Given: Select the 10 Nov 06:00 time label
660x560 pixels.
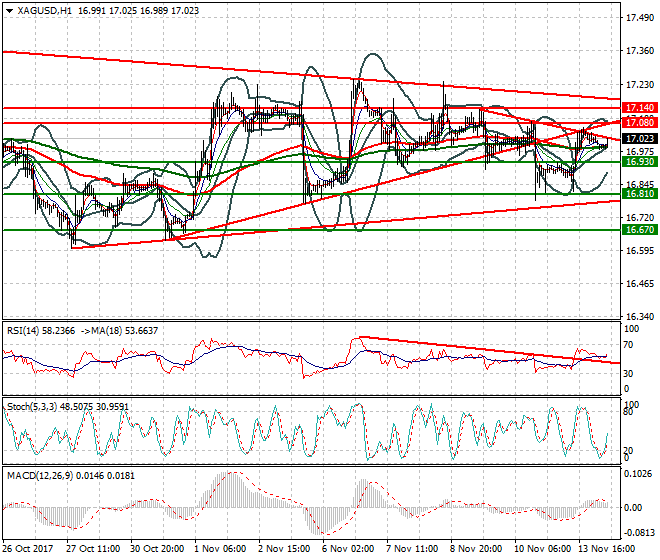Looking at the screenshot, I should coord(543,549).
